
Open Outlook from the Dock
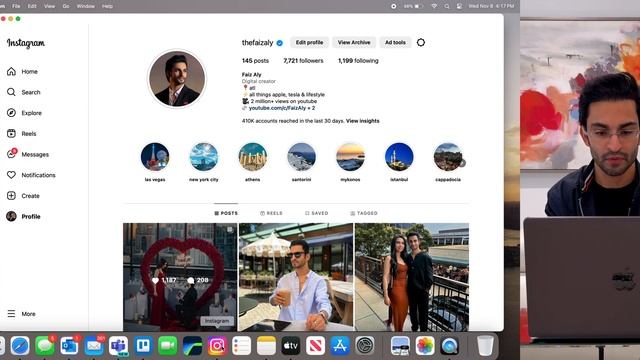point(69,346)
